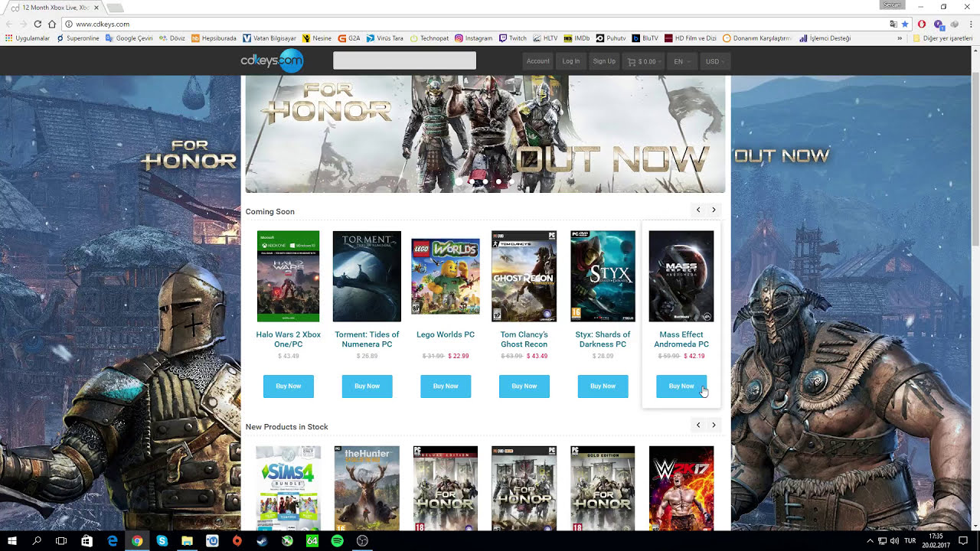The image size is (980, 551).
Task: Open the IMDb bookmark
Action: pyautogui.click(x=577, y=38)
